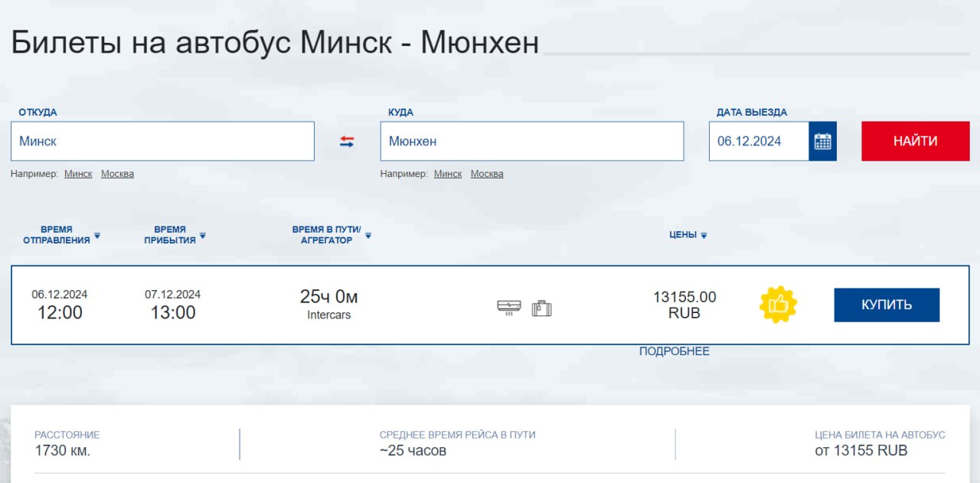The image size is (980, 483).
Task: Click the КУДА destination field with Мюнхен
Action: [531, 142]
